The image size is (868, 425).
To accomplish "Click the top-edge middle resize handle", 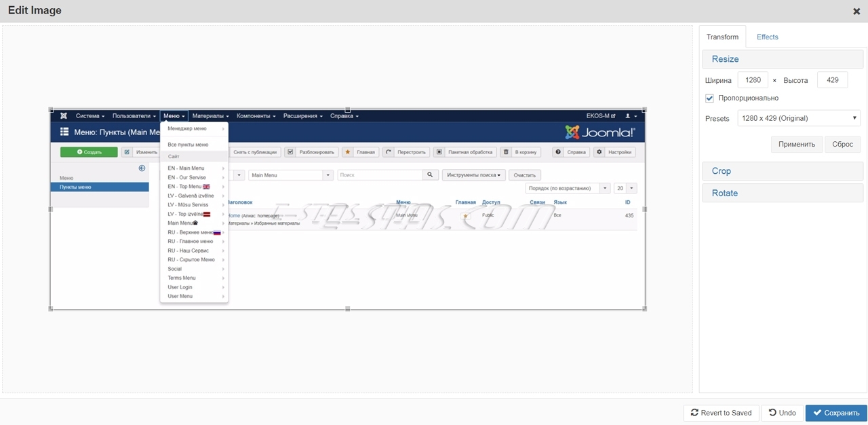I will pos(348,109).
